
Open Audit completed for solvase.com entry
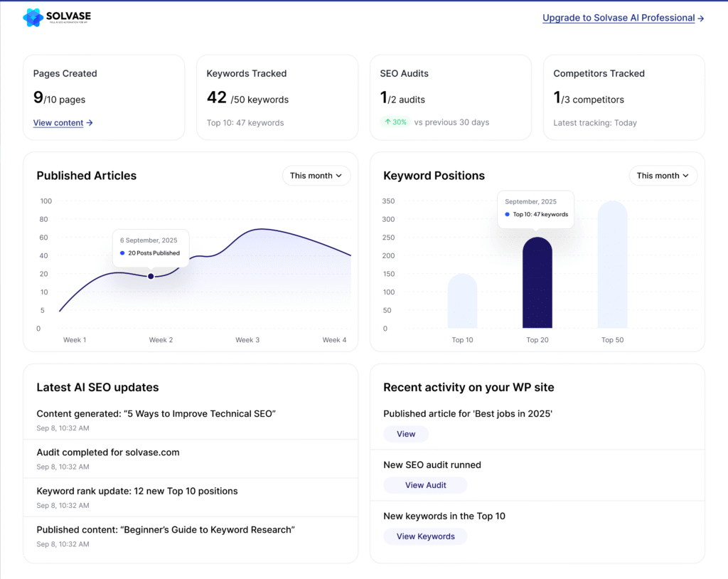pos(108,452)
